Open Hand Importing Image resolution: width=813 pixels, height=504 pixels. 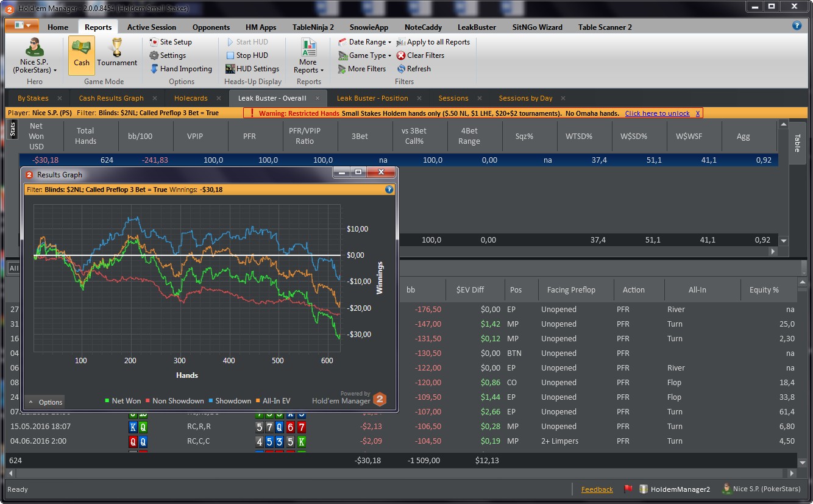click(181, 69)
